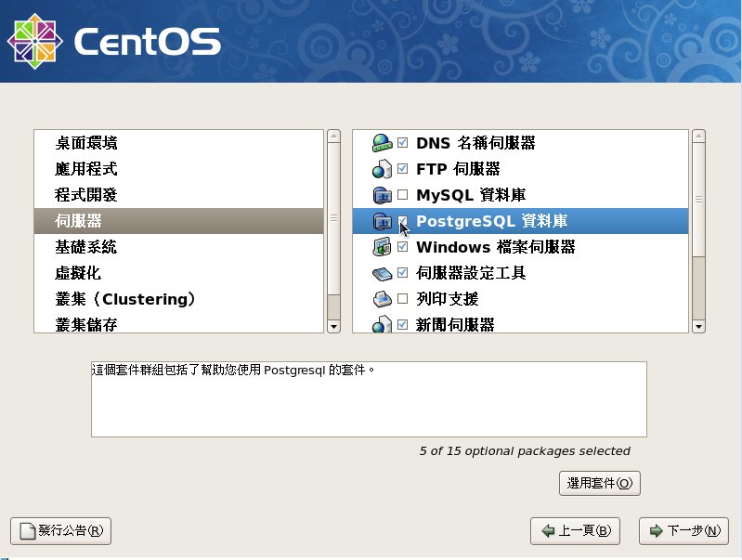Click the PostgreSQL database icon
Image resolution: width=742 pixels, height=560 pixels.
(x=382, y=221)
